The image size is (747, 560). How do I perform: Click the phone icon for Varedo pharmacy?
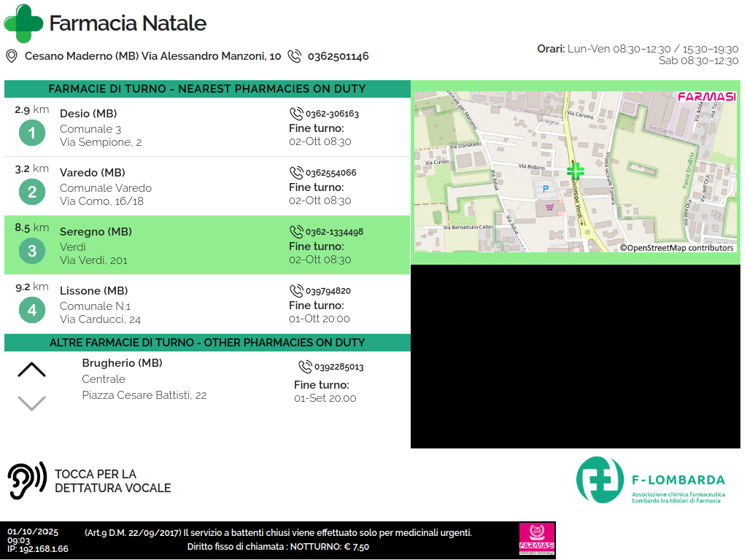click(296, 173)
